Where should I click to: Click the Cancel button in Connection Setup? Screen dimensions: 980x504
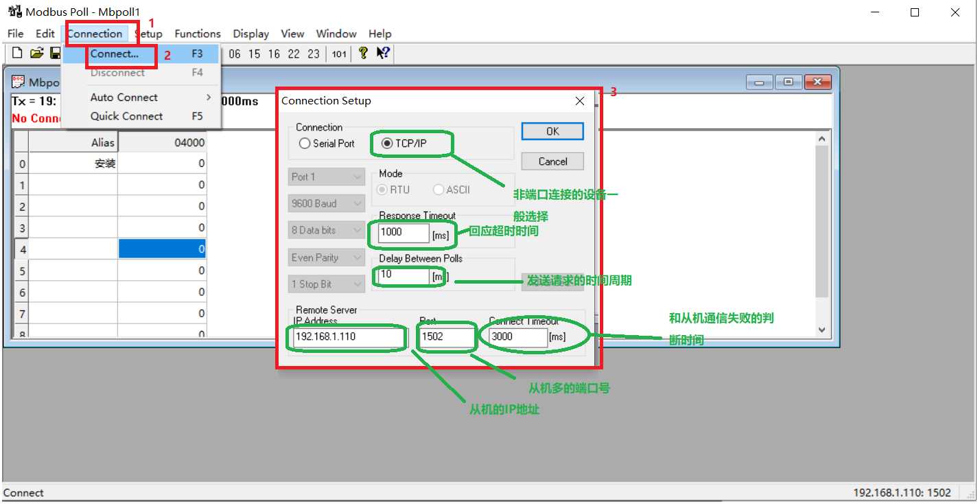point(552,161)
